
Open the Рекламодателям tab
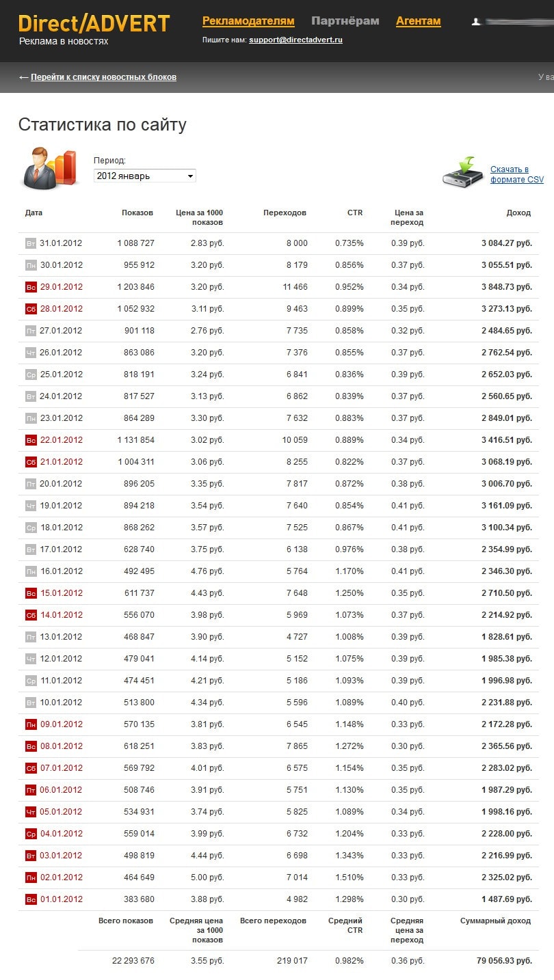pos(248,21)
